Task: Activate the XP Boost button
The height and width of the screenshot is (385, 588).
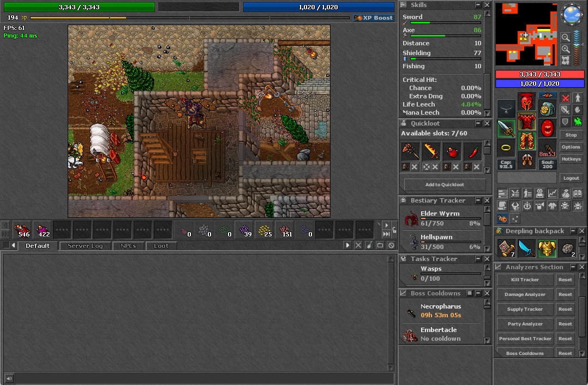Action: (374, 17)
